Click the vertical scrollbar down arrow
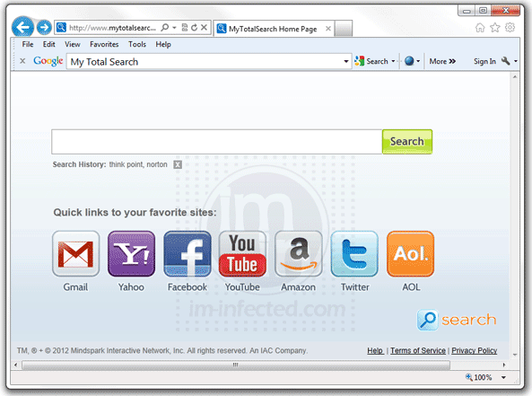 coord(515,354)
